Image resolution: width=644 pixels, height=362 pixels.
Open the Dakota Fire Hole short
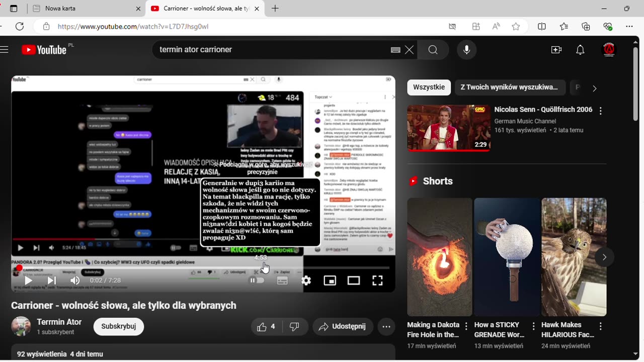[x=439, y=257]
